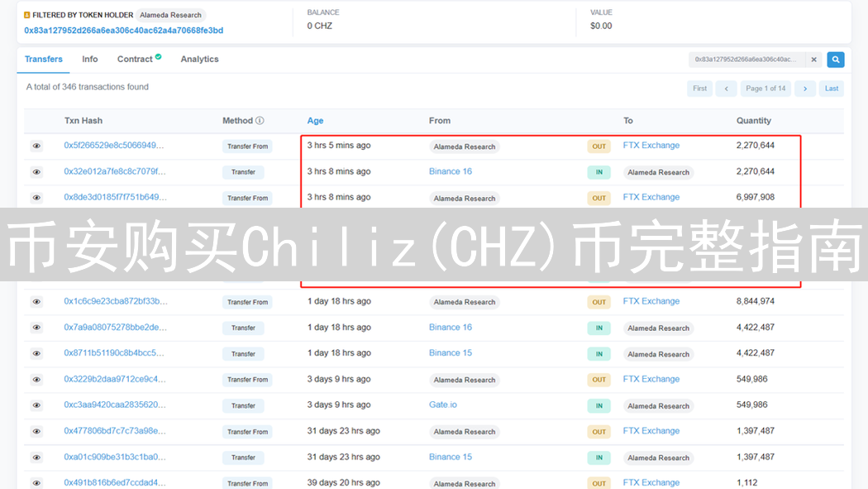View details of transaction 0x8de3d0185f7f751b649
The height and width of the screenshot is (489, 868).
(36, 197)
